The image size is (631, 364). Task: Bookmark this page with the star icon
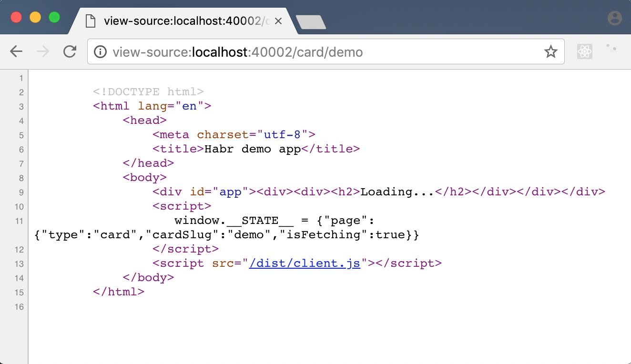click(x=551, y=51)
